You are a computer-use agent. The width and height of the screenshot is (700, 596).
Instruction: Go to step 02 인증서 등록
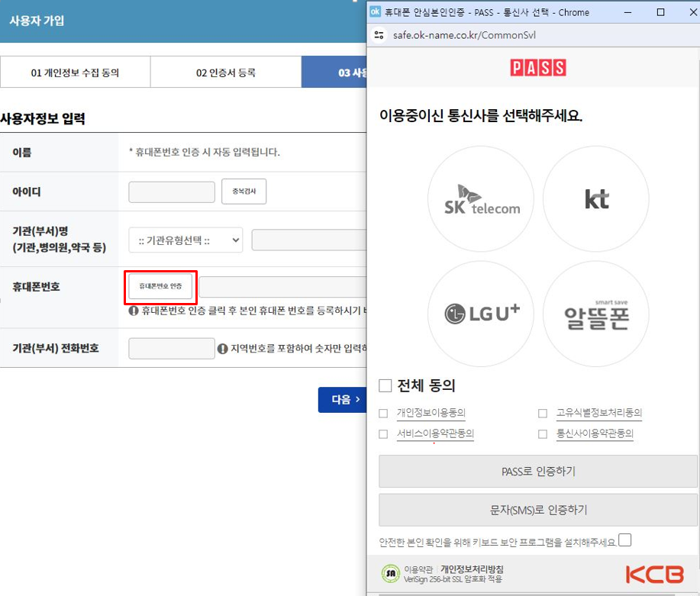tap(226, 72)
